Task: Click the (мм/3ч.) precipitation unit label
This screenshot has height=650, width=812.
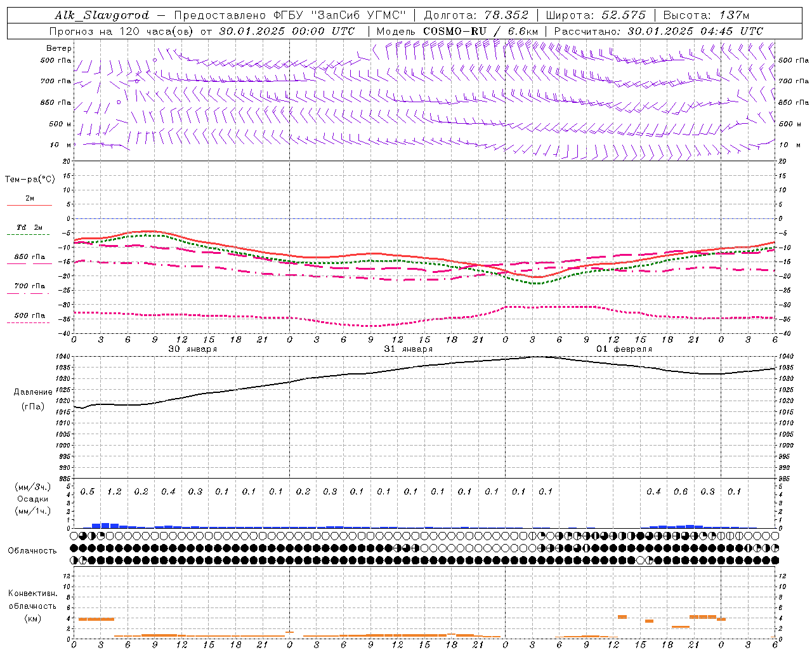Action: click(x=32, y=487)
